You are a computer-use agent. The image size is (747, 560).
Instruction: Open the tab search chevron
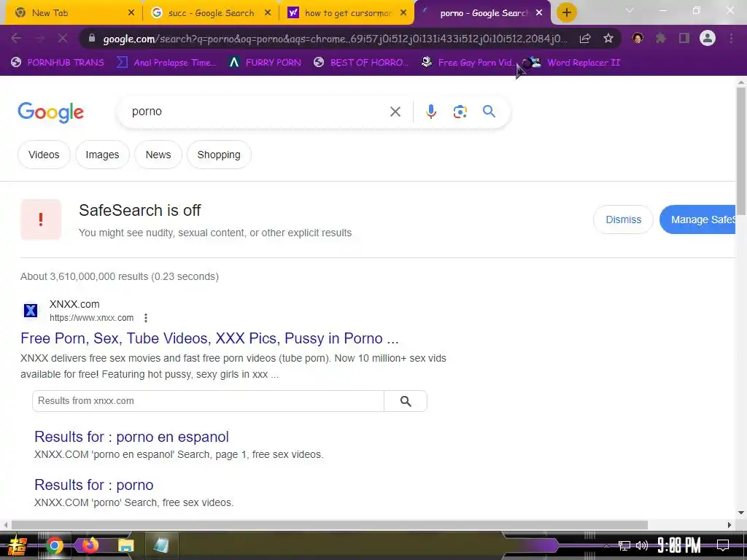click(630, 10)
